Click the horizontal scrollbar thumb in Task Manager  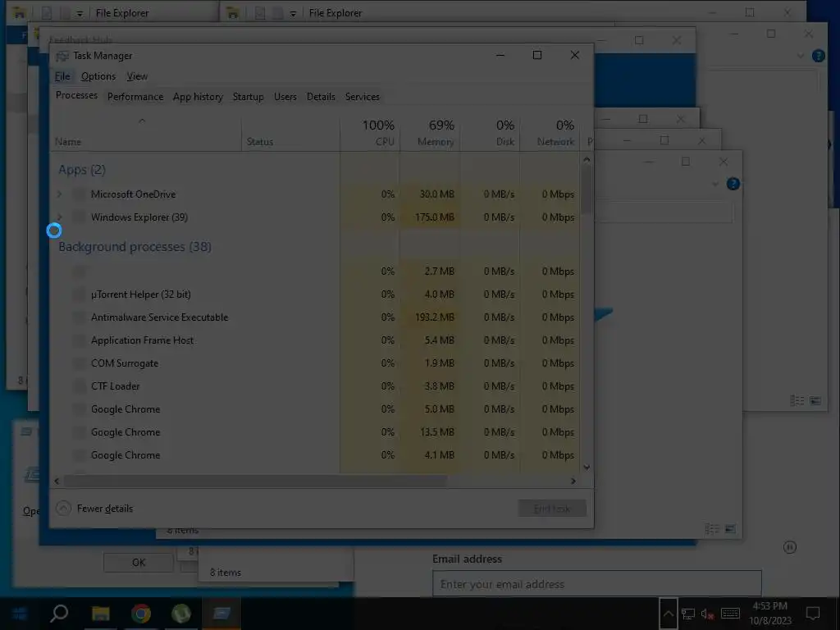coord(255,481)
